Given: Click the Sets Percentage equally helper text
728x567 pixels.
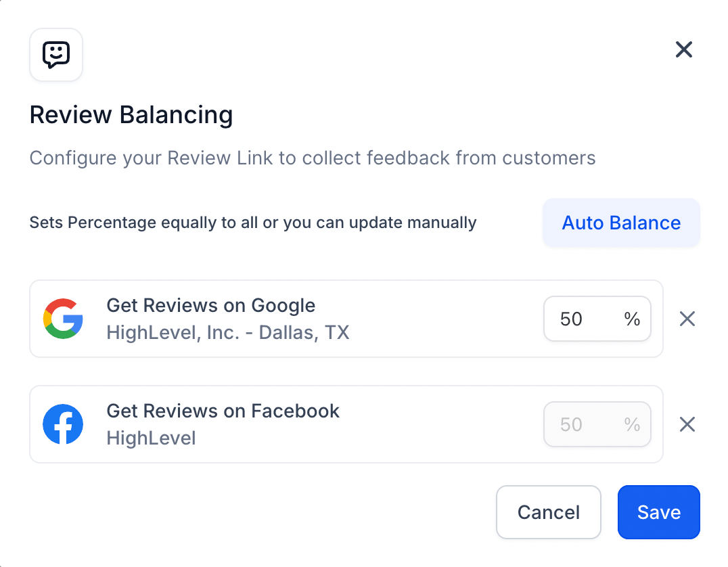Looking at the screenshot, I should pyautogui.click(x=253, y=223).
